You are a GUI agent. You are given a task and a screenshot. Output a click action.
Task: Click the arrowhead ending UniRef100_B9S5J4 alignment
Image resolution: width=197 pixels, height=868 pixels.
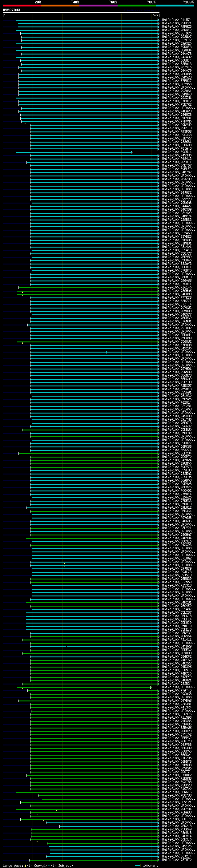pos(132,152)
